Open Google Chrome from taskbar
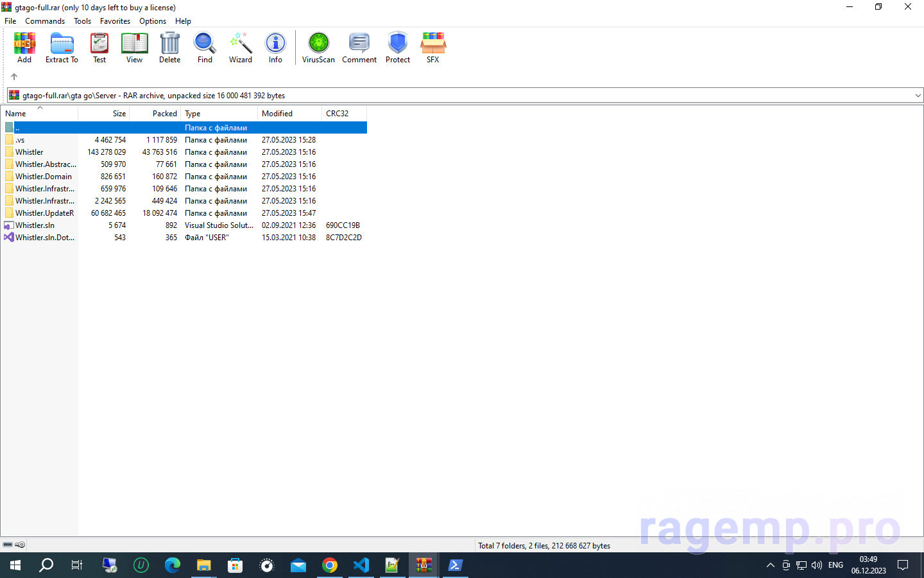This screenshot has height=578, width=924. 330,565
